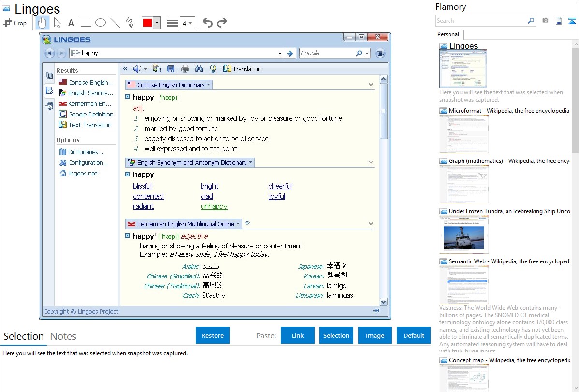579x392 pixels.
Task: Pick the ellipse shape tool
Action: 101,23
